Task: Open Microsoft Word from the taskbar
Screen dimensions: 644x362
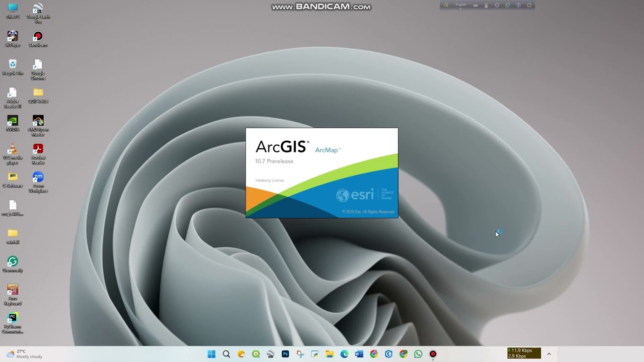Action: pyautogui.click(x=359, y=354)
